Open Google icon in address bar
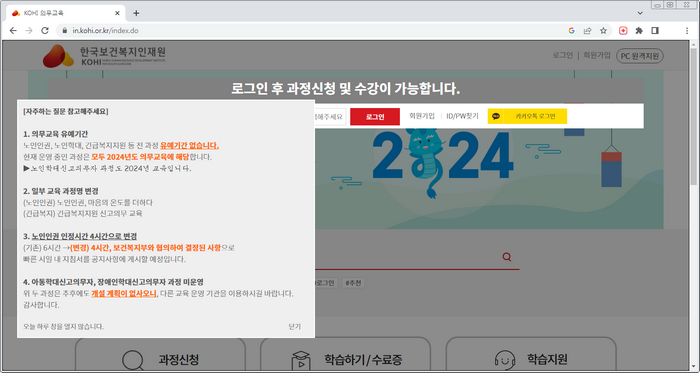The width and height of the screenshot is (700, 373). click(571, 31)
